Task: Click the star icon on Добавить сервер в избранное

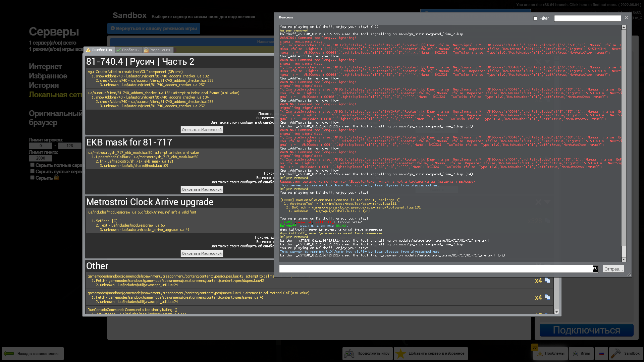Action: [400, 353]
